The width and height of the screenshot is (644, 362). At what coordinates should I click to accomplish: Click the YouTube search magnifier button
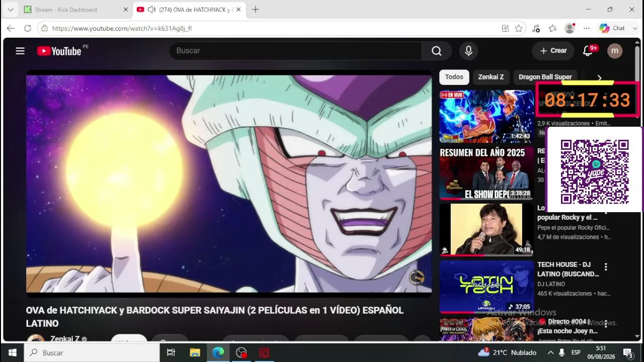click(436, 51)
